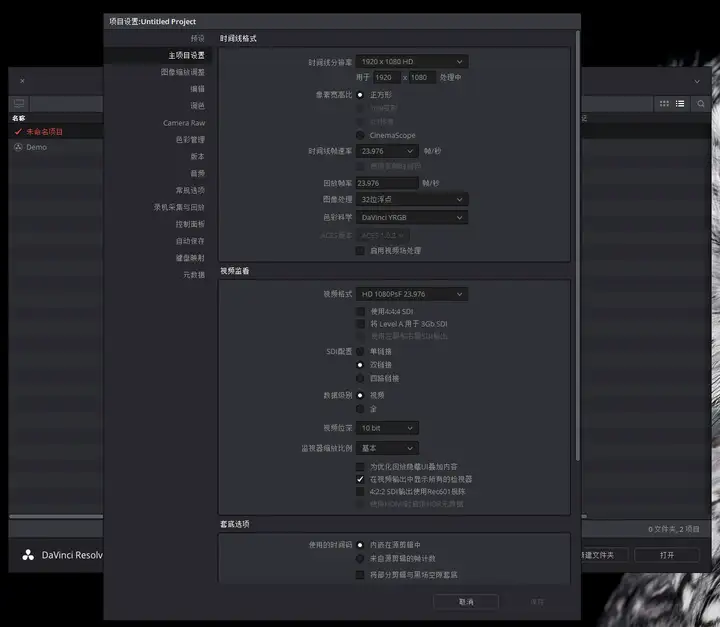Click the resolution height field 1080

tap(422, 77)
